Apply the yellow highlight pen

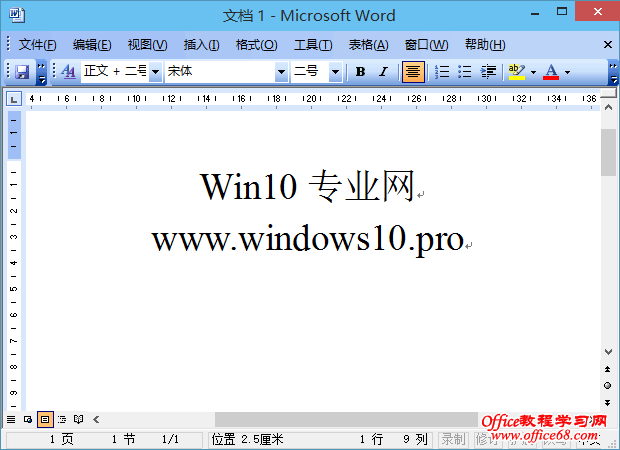tap(516, 72)
